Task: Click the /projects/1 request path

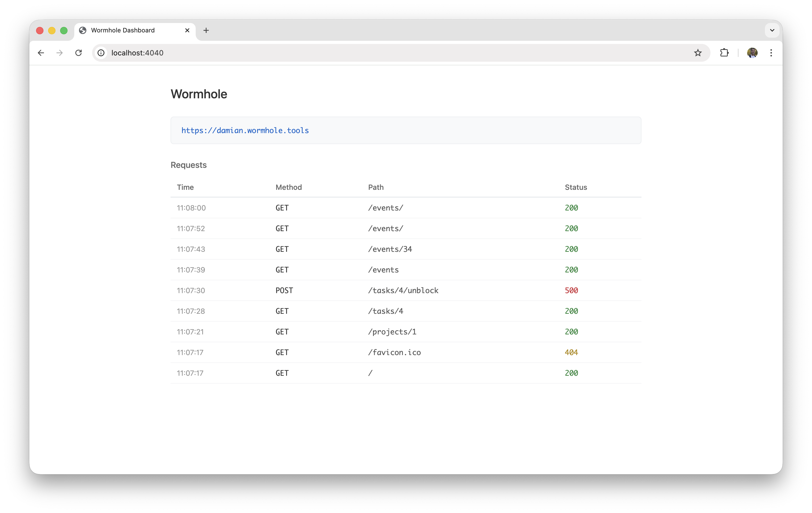Action: (392, 332)
